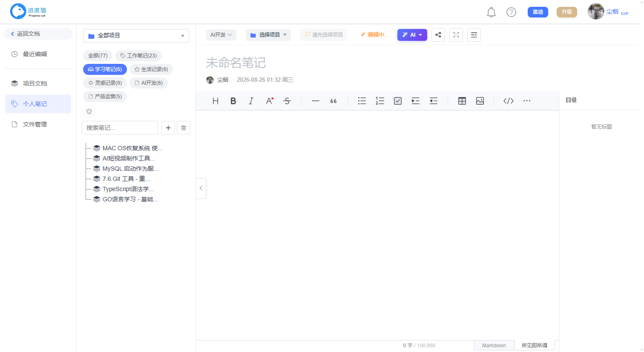Open the 全部项目 project dropdown
This screenshot has height=352, width=644.
[x=136, y=36]
